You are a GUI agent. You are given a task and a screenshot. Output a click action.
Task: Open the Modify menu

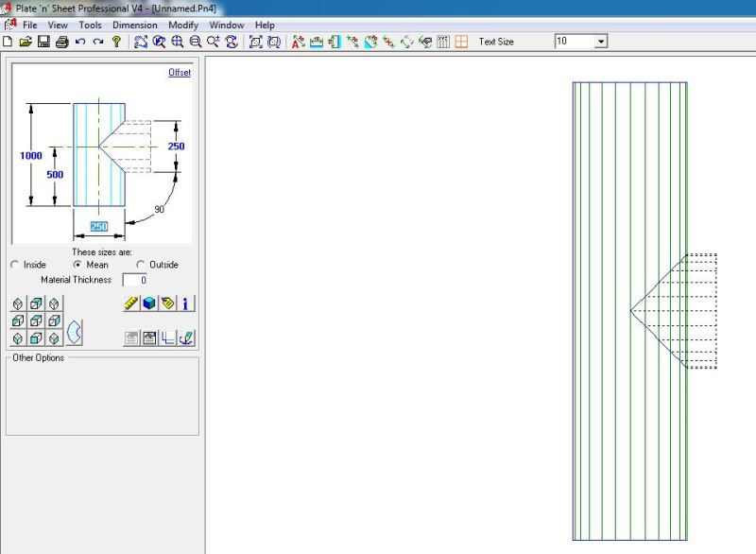point(183,26)
